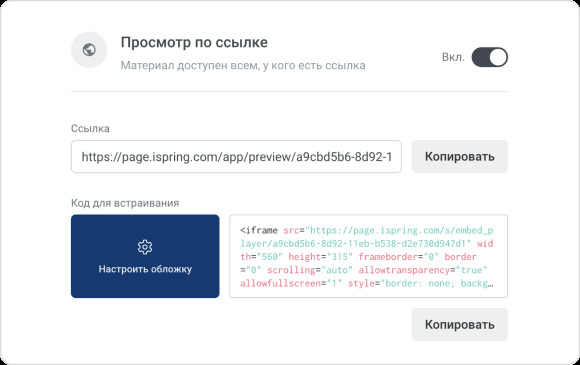Image resolution: width=580 pixels, height=365 pixels.
Task: Click the Вкл. label near the switch
Action: [453, 57]
